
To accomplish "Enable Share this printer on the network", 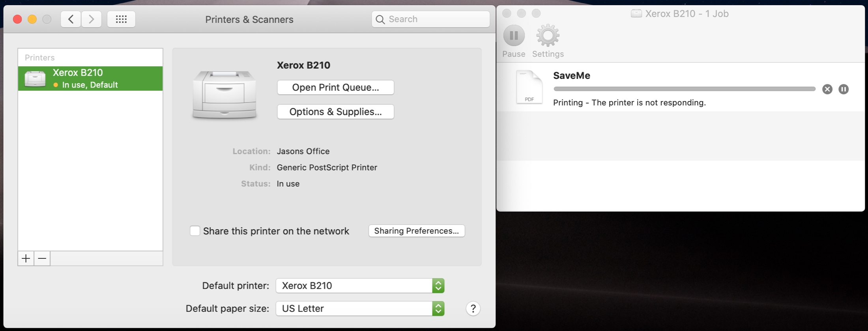I will (x=195, y=231).
